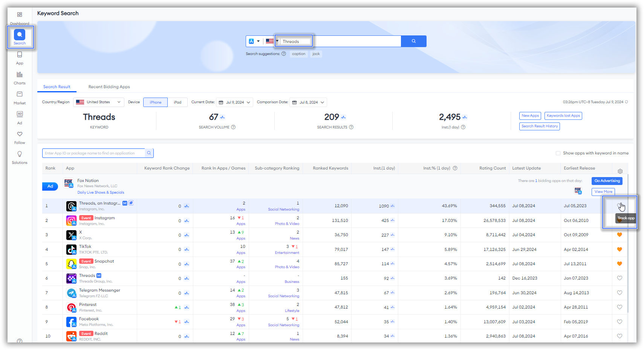Open the Reddit app name in row 10
The width and height of the screenshot is (644, 350).
tap(101, 333)
